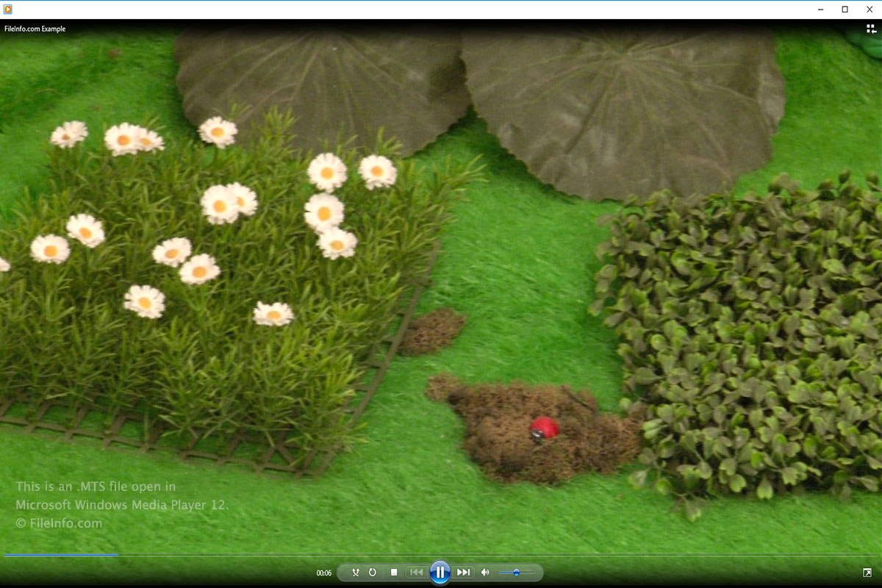Mute the audio using the speaker icon
Screen dimensions: 882x588
pos(485,572)
